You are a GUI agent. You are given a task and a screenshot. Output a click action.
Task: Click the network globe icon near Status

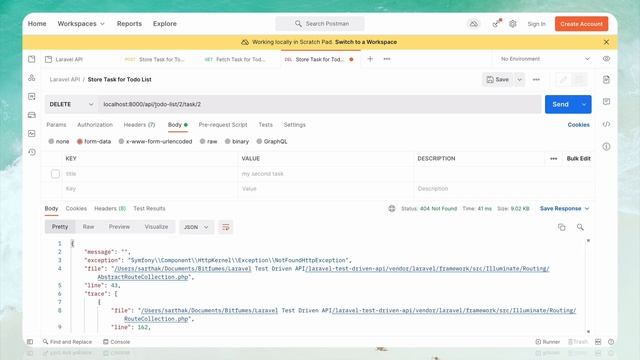tap(392, 209)
